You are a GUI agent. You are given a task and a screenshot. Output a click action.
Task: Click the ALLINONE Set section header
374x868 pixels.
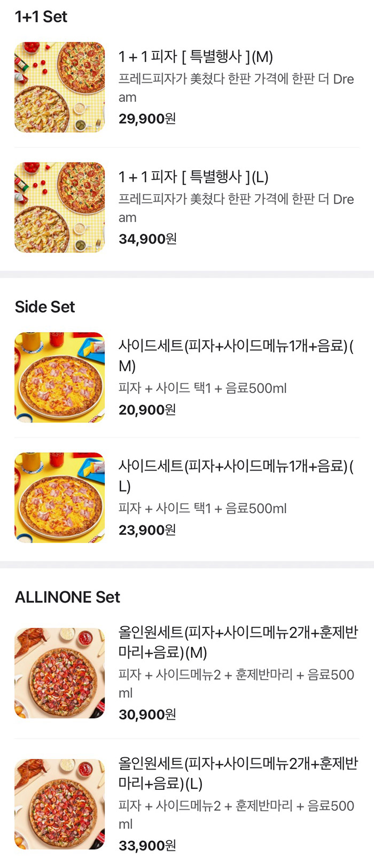click(67, 597)
